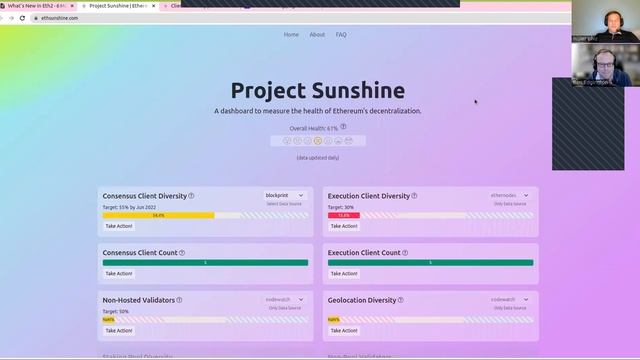The width and height of the screenshot is (640, 360).
Task: Click the ethsunshine.com address bar
Action: pyautogui.click(x=301, y=18)
